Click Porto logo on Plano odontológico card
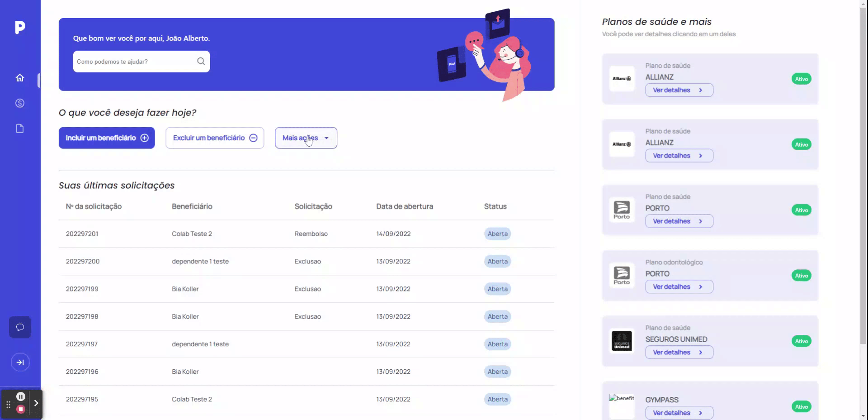868x420 pixels. tap(622, 276)
